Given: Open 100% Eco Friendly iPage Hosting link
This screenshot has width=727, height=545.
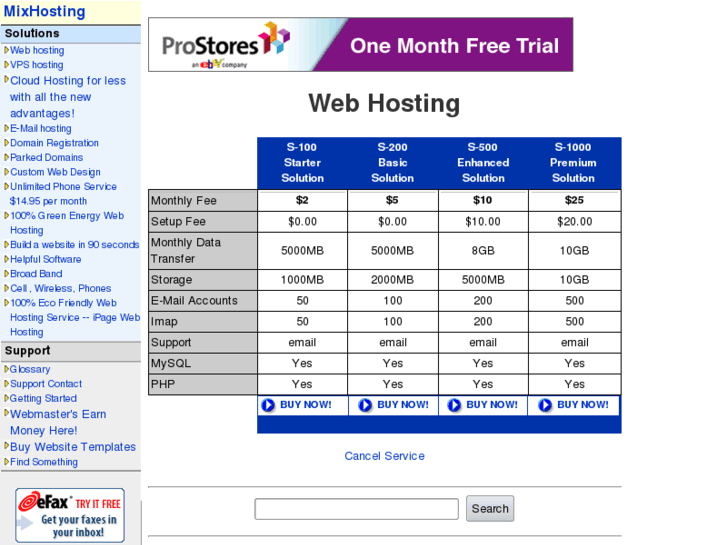Looking at the screenshot, I should pyautogui.click(x=75, y=317).
